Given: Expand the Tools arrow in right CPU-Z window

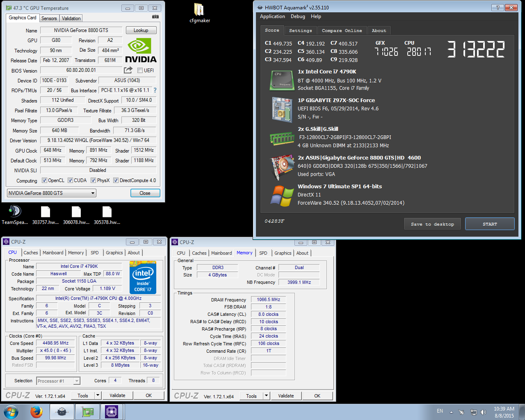Looking at the screenshot, I should pyautogui.click(x=266, y=396).
